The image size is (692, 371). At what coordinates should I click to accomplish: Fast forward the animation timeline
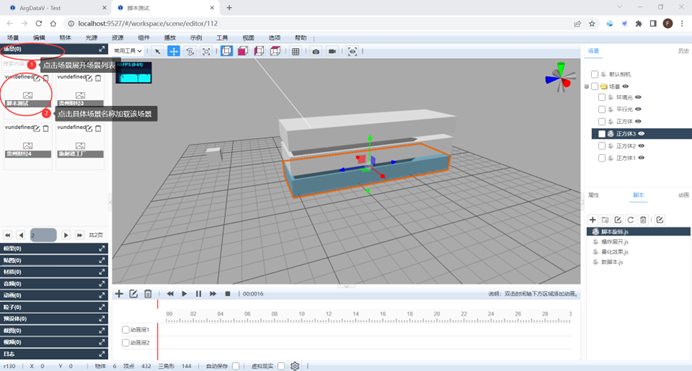click(x=213, y=294)
